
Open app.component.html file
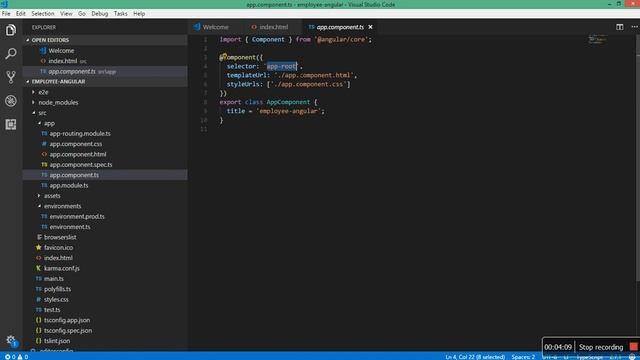[x=105, y=154]
